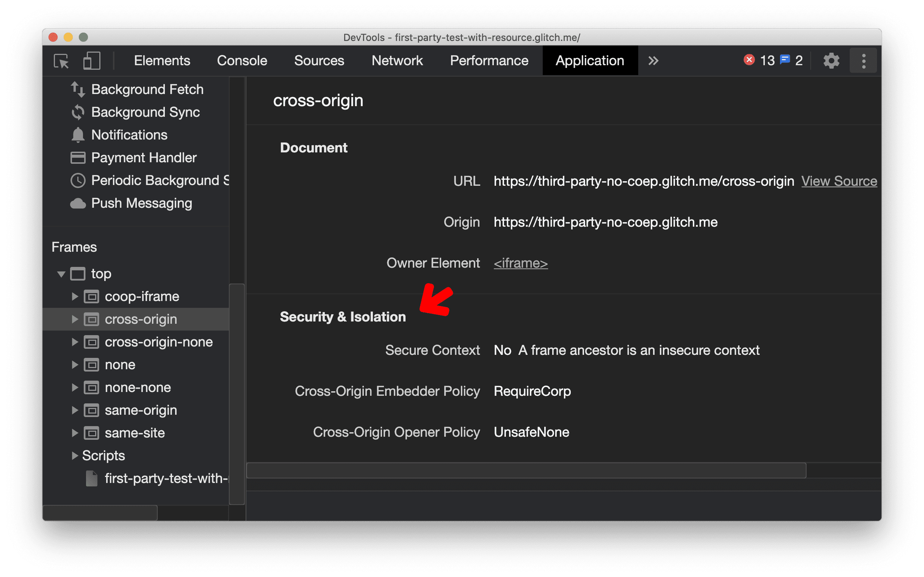This screenshot has height=577, width=924.
Task: Click the vertical dots menu icon
Action: [864, 61]
